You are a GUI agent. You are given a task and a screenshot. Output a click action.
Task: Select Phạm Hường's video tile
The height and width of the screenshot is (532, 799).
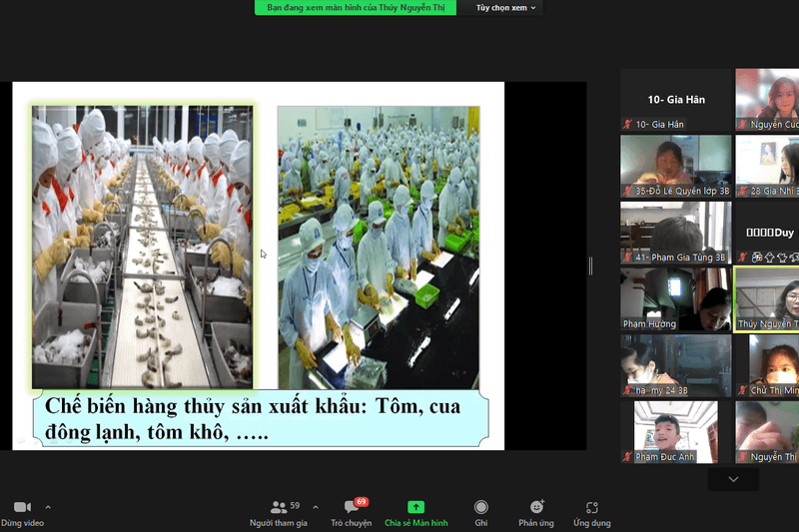pos(675,298)
